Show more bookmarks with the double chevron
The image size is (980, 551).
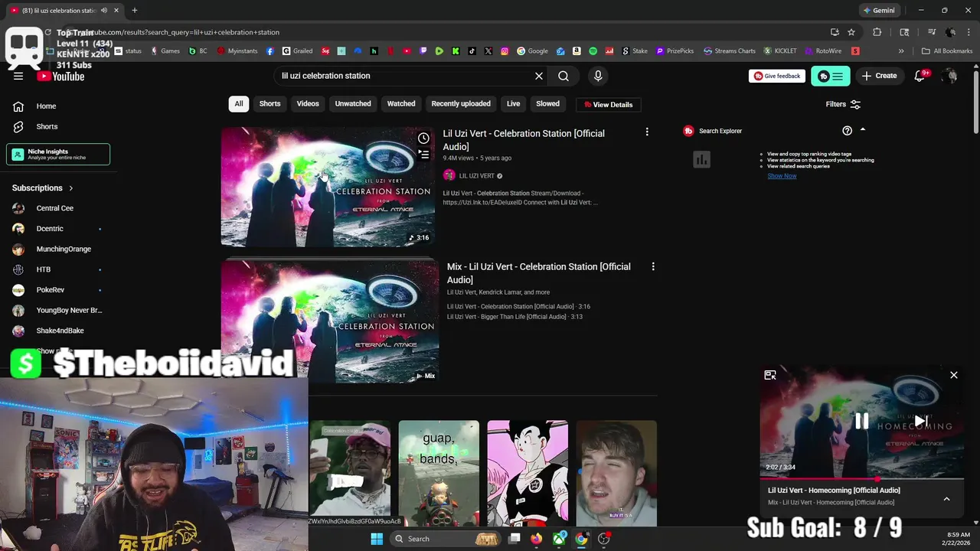[901, 51]
